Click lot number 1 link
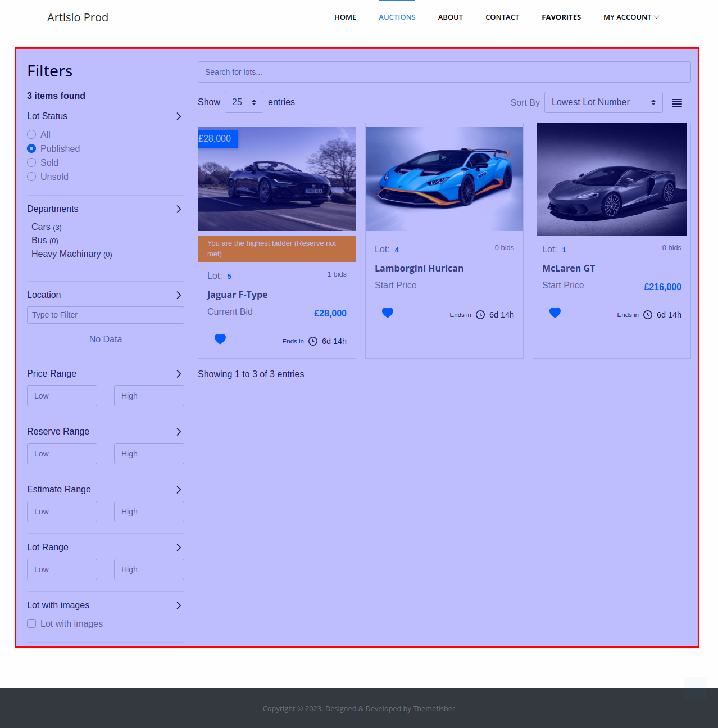718x728 pixels. tap(564, 250)
